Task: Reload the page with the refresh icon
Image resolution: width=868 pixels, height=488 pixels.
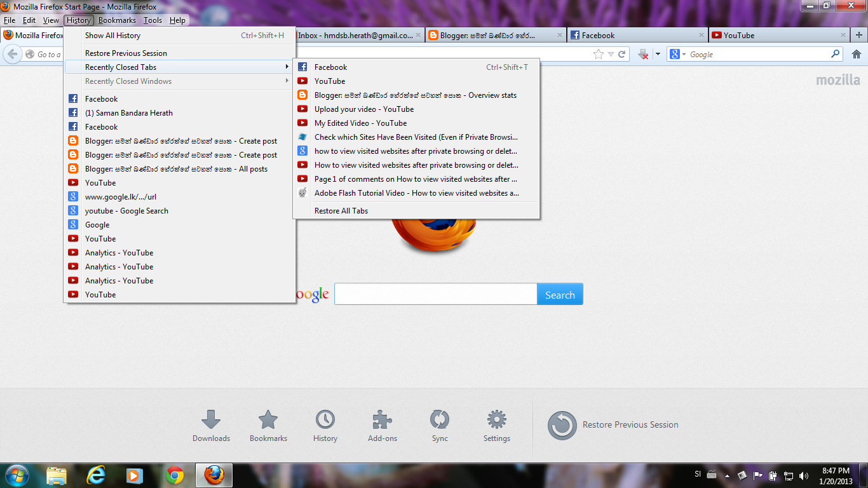Action: tap(622, 55)
